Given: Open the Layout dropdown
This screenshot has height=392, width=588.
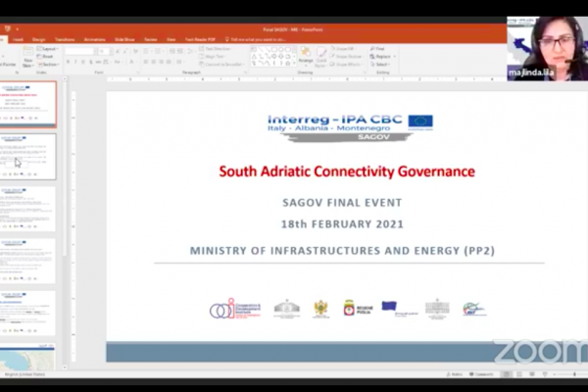Looking at the screenshot, I should 47,49.
